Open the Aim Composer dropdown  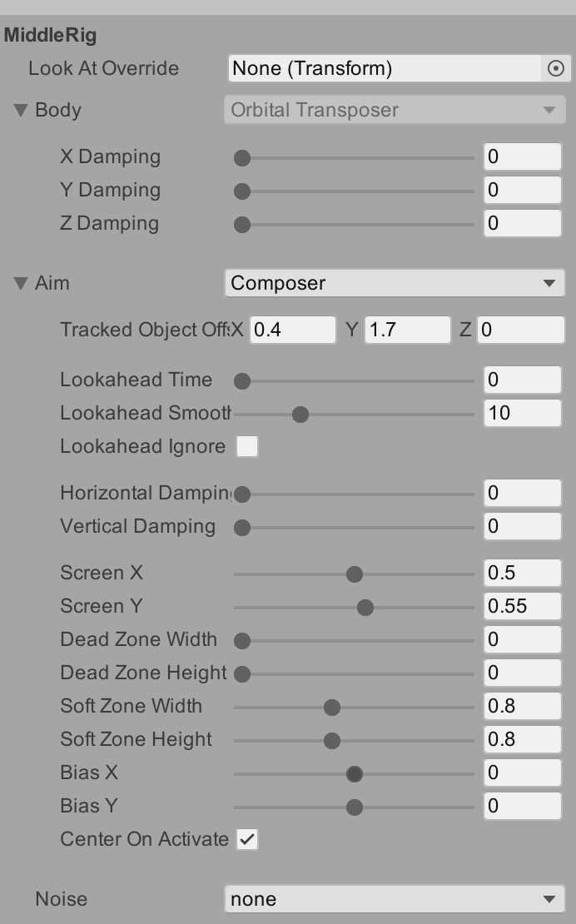[394, 283]
